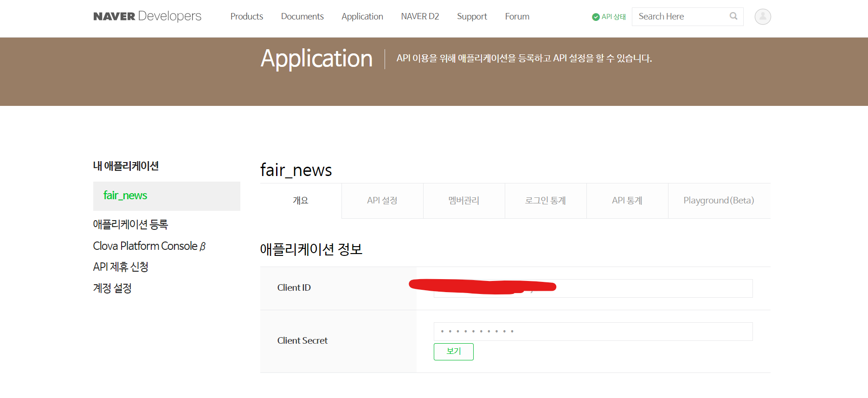Open the Support menu
The width and height of the screenshot is (868, 398).
472,17
